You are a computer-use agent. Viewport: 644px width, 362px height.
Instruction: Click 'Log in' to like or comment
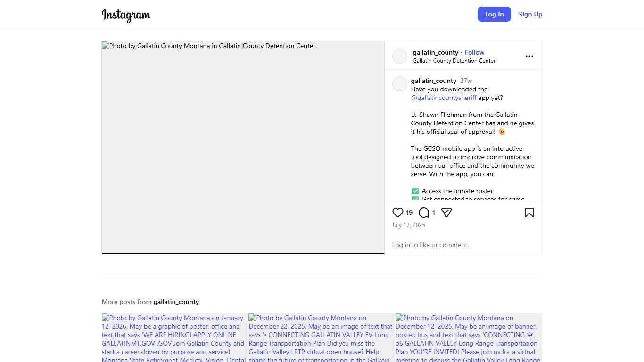[401, 245]
